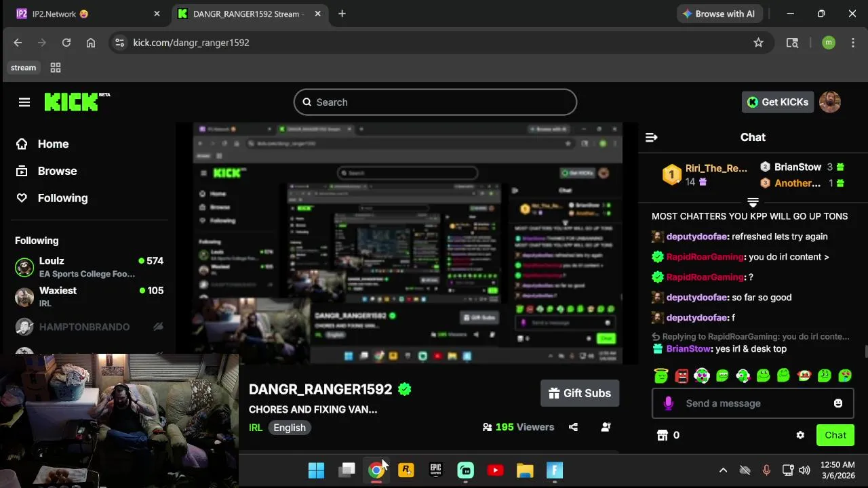Select the halo angel emote
Image resolution: width=868 pixels, height=488 pixels.
(661, 375)
